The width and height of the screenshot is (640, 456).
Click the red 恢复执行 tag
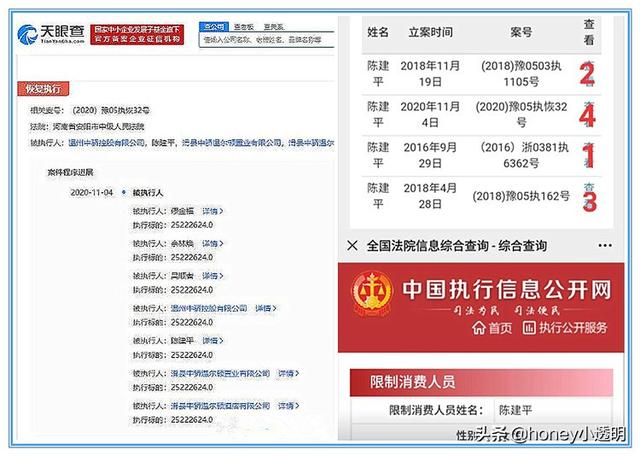(43, 89)
